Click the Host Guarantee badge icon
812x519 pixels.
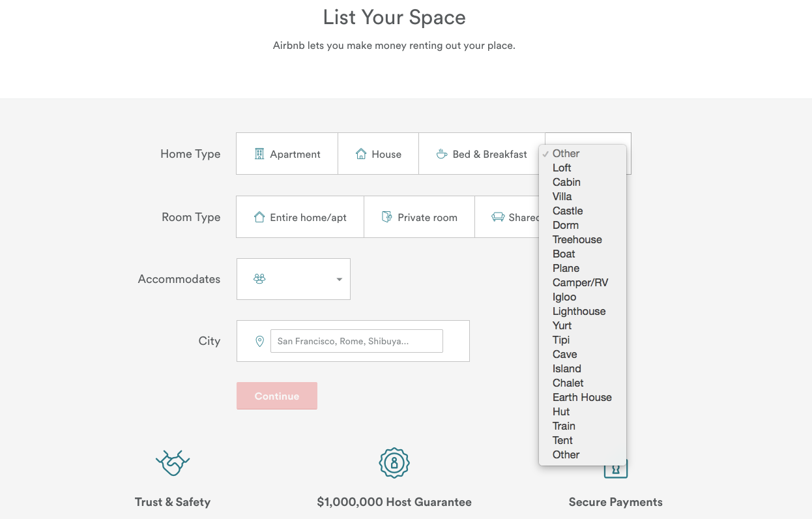(394, 463)
